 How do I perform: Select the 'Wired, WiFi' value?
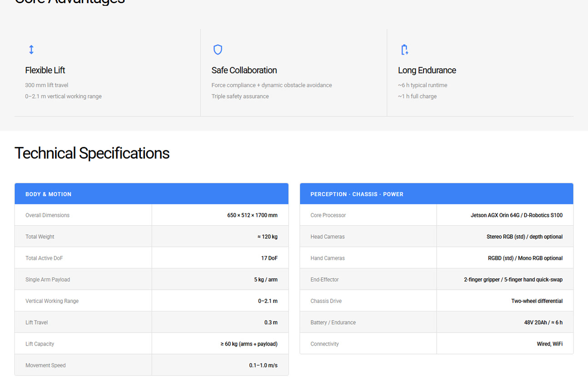[x=549, y=344]
